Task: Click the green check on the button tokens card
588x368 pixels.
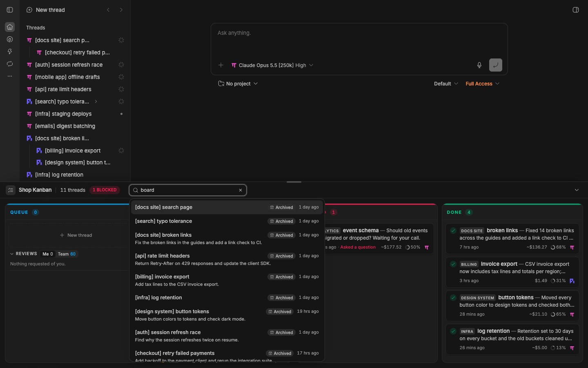Action: [453, 298]
